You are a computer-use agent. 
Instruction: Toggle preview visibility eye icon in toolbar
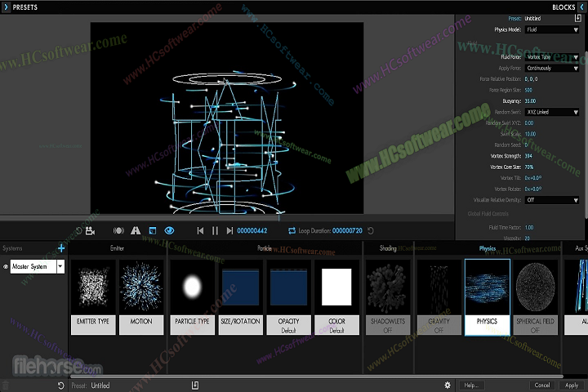click(169, 231)
